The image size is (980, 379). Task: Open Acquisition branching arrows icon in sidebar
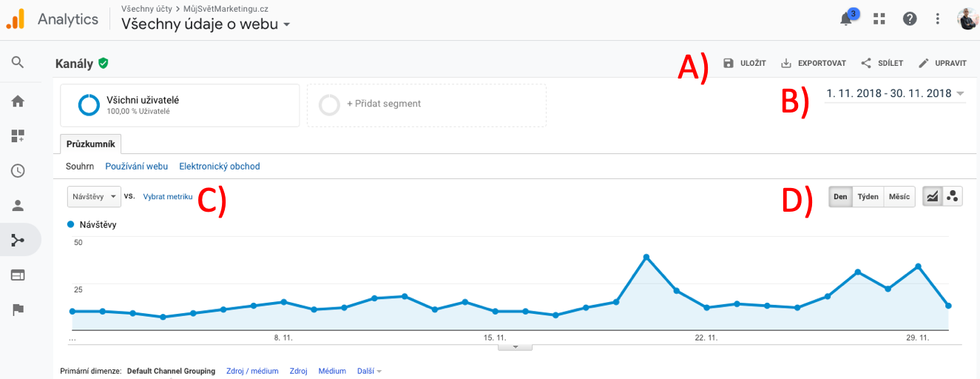point(18,240)
